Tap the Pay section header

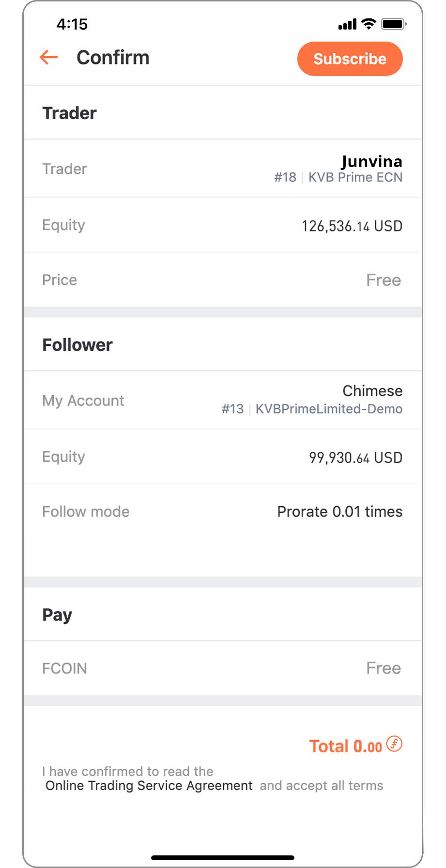click(x=57, y=615)
